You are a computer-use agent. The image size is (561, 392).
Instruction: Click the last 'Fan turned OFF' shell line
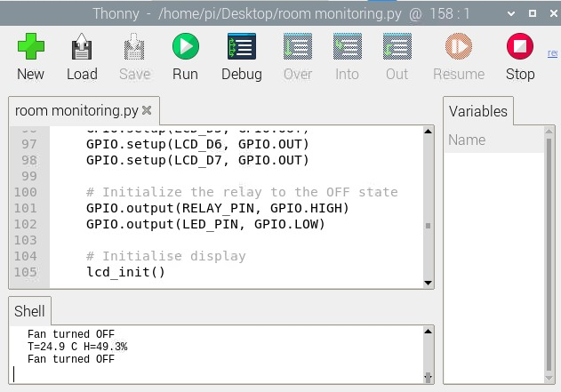(x=71, y=359)
